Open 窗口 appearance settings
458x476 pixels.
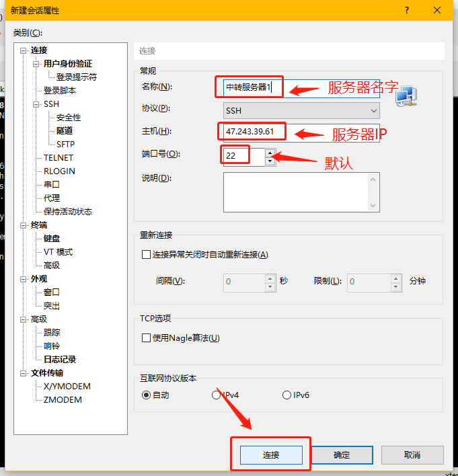52,292
